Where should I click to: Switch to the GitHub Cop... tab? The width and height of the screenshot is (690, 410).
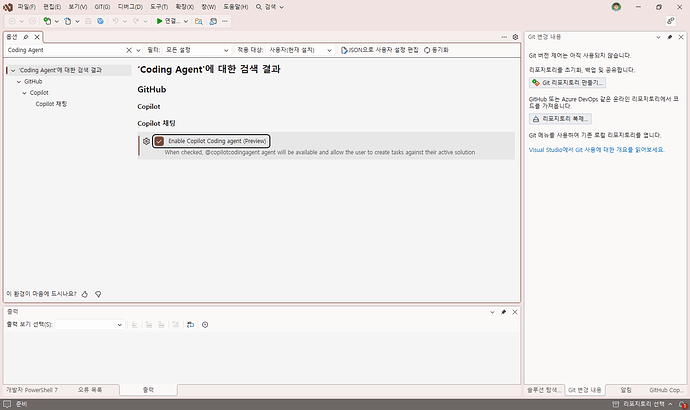[666, 390]
